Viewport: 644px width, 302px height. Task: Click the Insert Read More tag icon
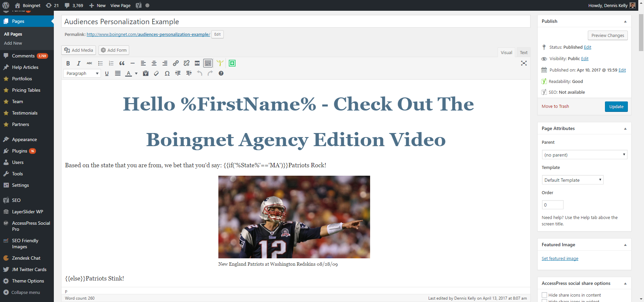197,63
